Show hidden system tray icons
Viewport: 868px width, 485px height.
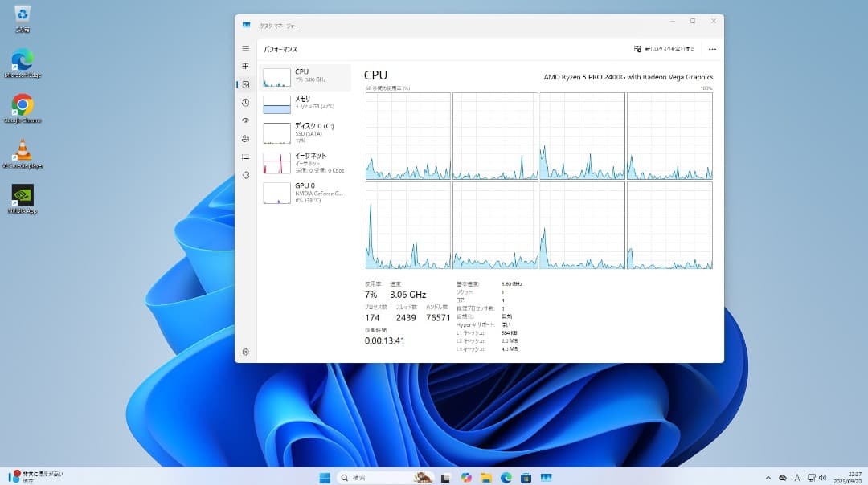pos(768,476)
